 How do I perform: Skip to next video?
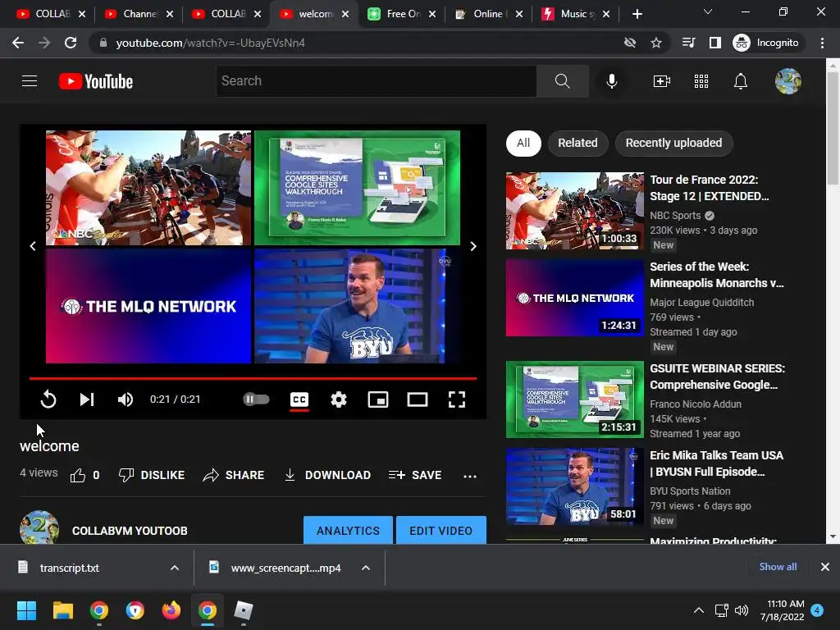point(87,399)
